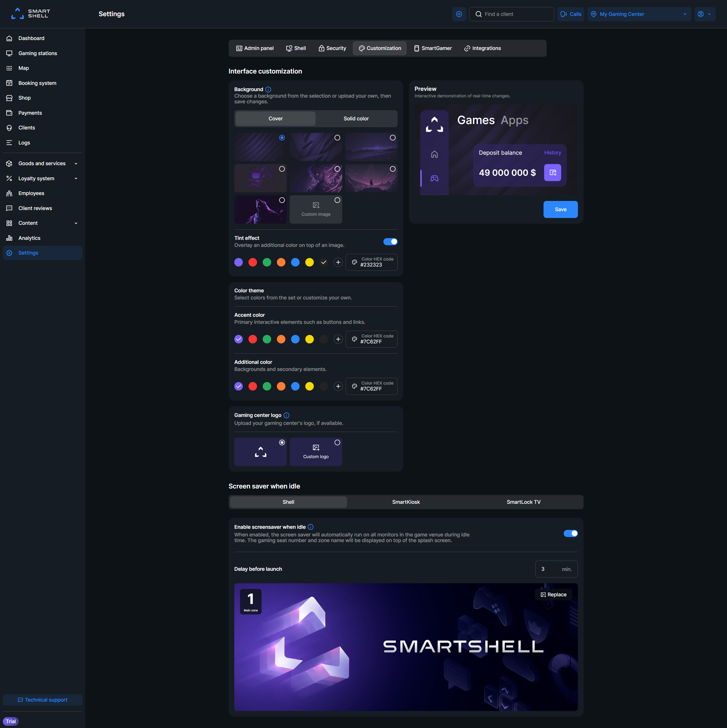Click the Map grid icon in sidebar
This screenshot has width=727, height=728.
(x=9, y=68)
